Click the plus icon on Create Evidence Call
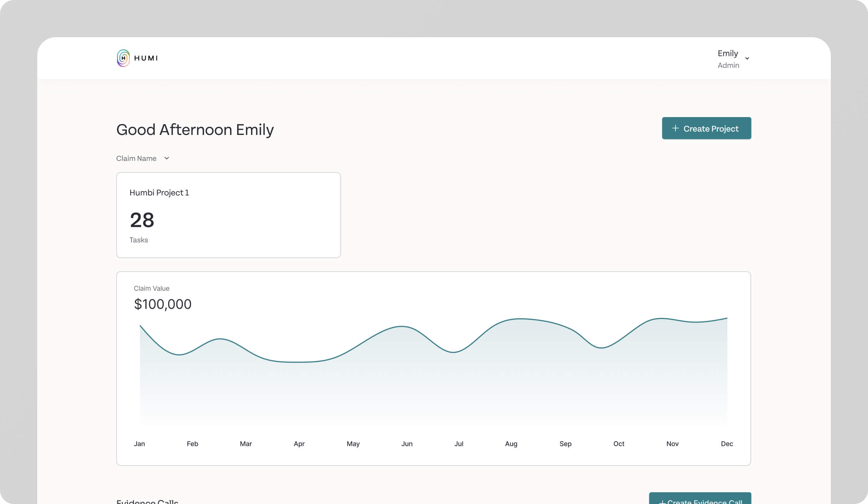Viewport: 868px width, 504px height. pos(662,502)
